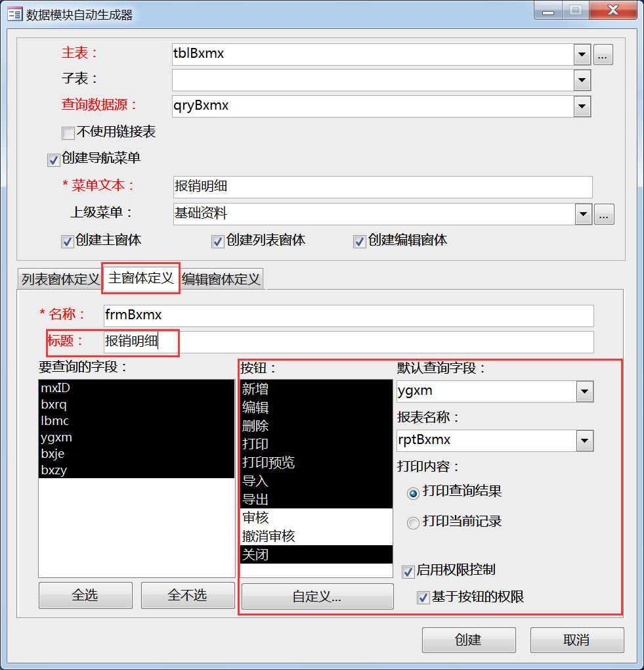Viewport: 644px width, 670px height.
Task: Click the 自定义... button
Action: point(317,596)
